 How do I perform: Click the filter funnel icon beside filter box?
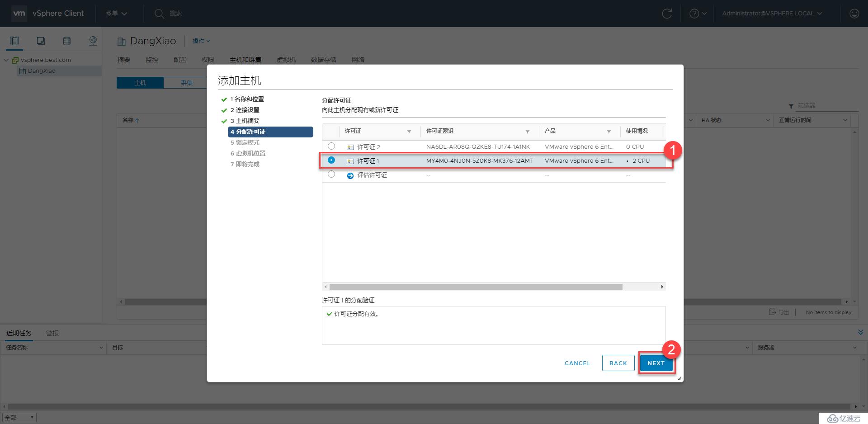[791, 106]
